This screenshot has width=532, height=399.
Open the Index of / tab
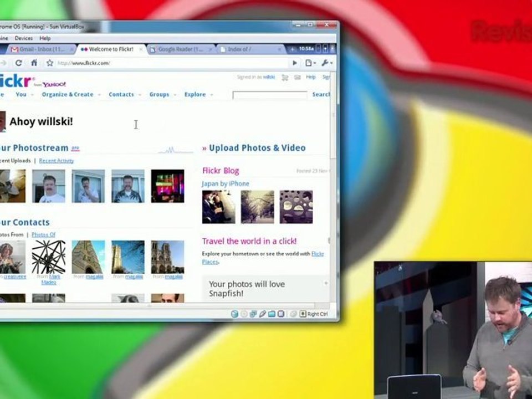(x=250, y=49)
